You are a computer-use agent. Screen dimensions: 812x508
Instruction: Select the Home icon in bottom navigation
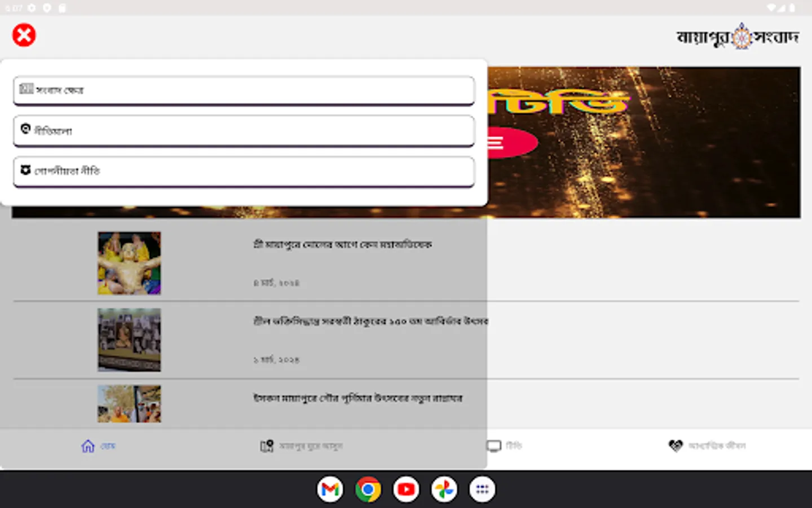87,445
